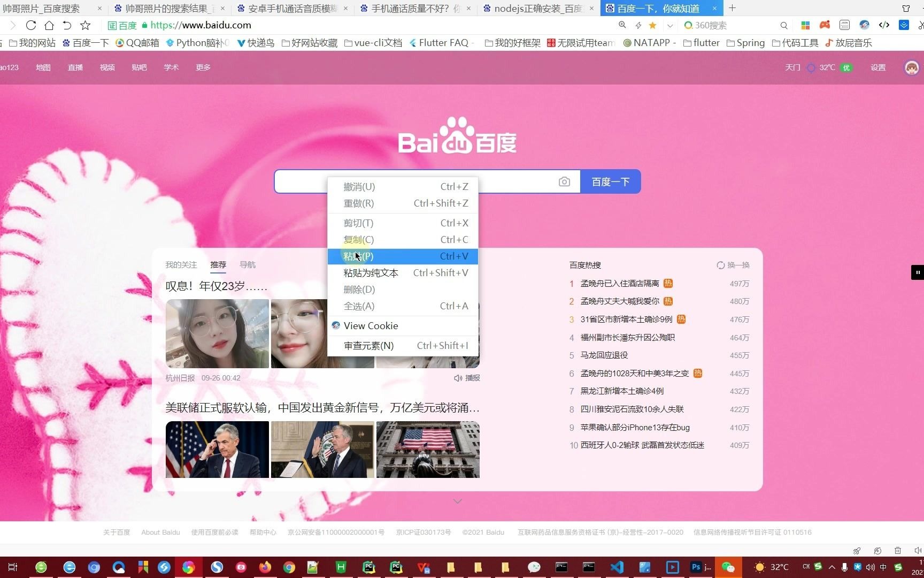Click the blue download extension icon

tap(904, 25)
